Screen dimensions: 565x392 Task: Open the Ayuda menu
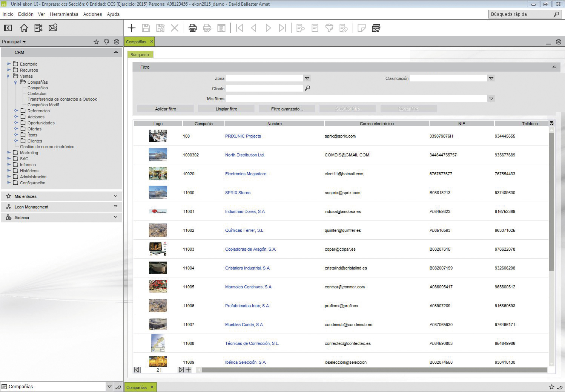(113, 14)
